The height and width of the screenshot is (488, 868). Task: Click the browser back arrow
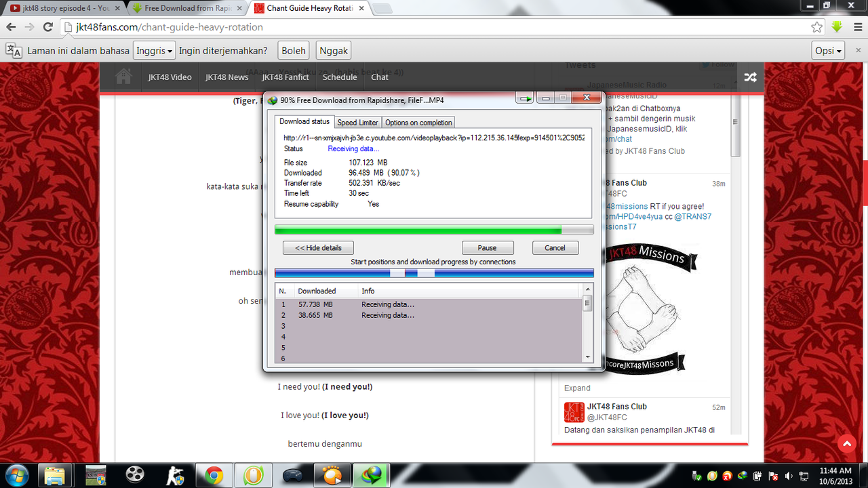[11, 27]
